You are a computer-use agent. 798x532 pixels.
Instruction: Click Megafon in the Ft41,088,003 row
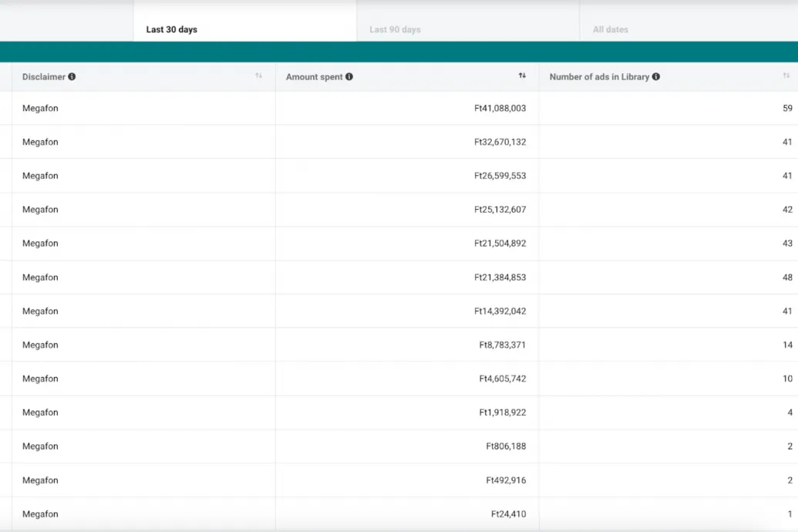(x=40, y=109)
